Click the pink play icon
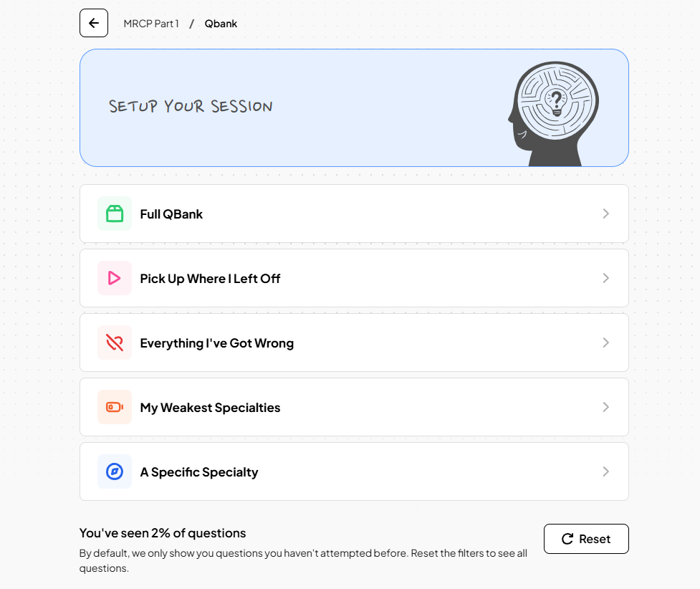 tap(115, 278)
